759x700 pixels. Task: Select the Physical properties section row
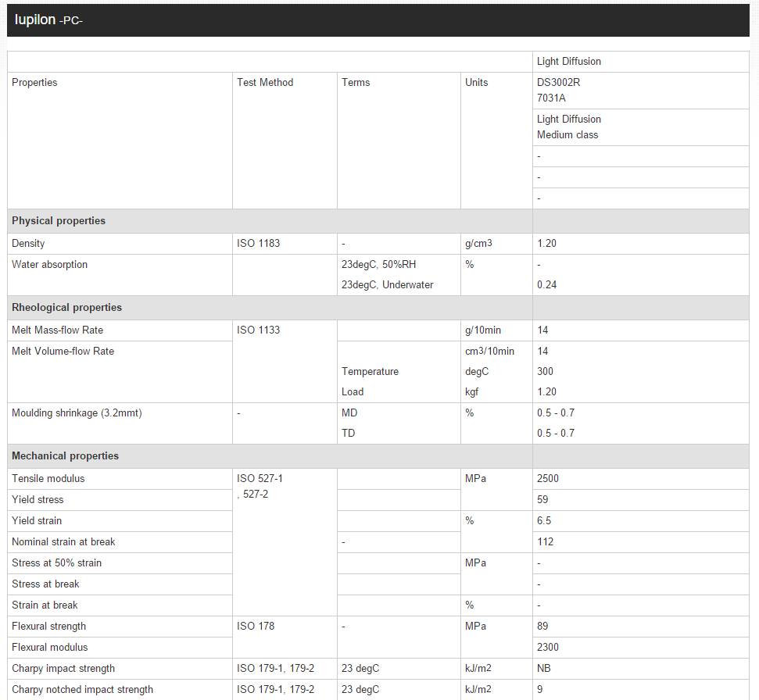click(x=59, y=221)
